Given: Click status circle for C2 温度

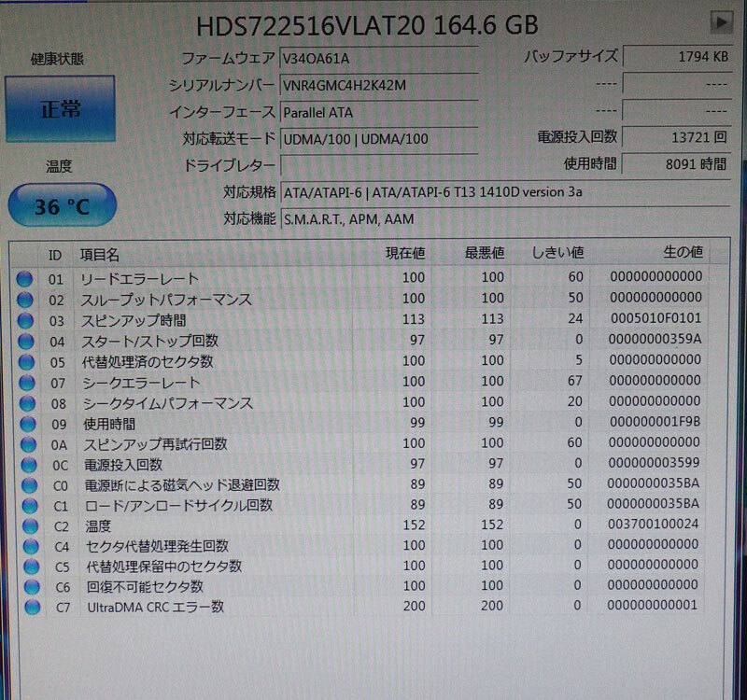Looking at the screenshot, I should point(30,526).
